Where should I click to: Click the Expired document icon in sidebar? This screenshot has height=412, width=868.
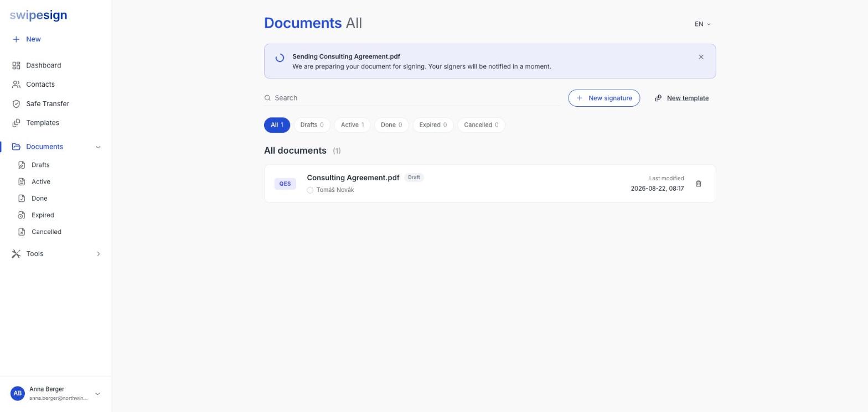coord(22,215)
